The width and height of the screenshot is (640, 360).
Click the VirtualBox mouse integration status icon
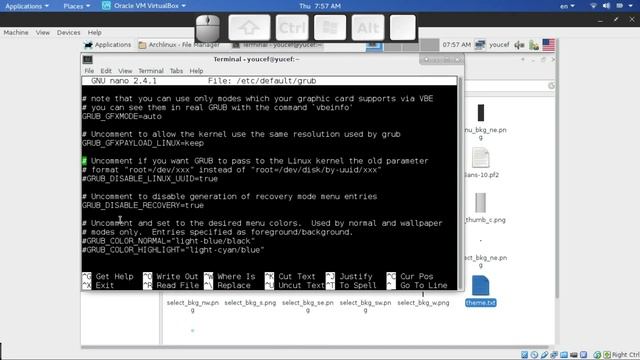[x=597, y=355]
